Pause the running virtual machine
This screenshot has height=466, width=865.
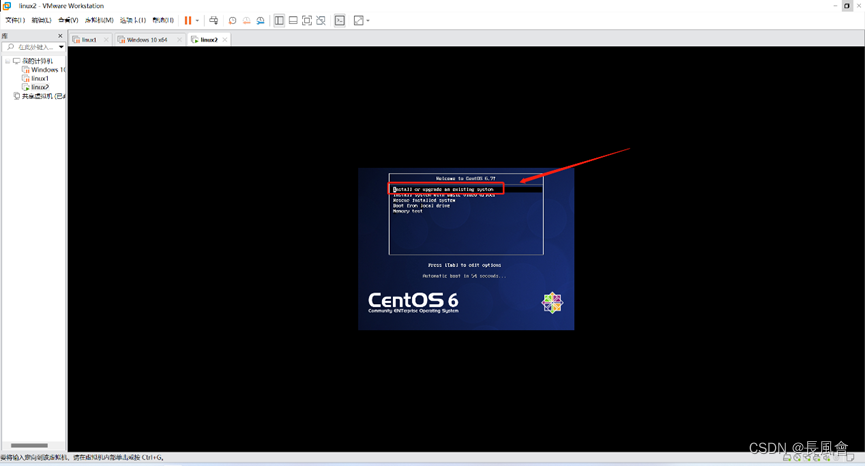tap(188, 20)
